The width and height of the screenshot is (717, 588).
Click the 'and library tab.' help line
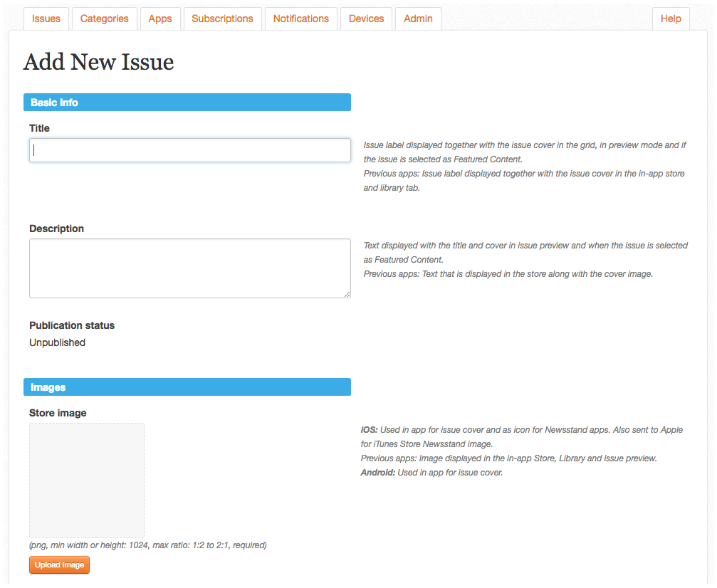(392, 188)
